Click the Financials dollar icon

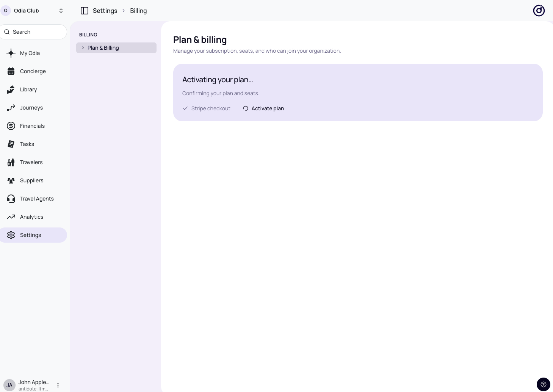click(x=11, y=126)
